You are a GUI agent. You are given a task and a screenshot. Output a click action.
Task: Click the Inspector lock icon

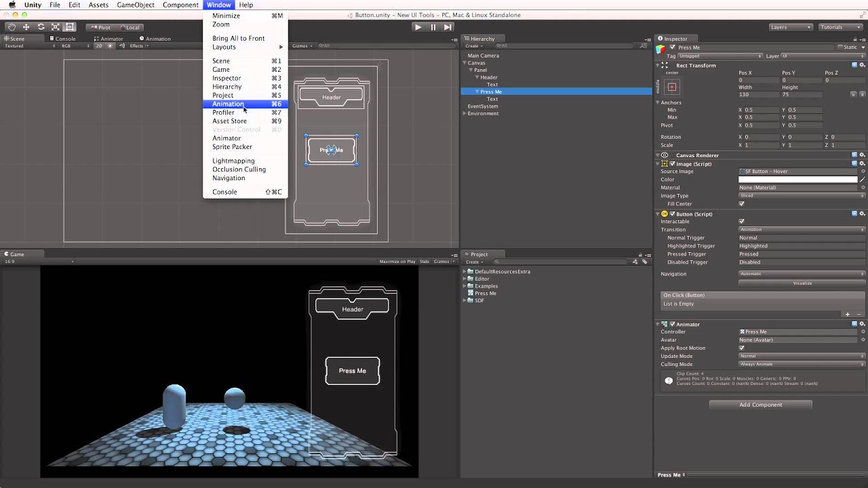856,39
